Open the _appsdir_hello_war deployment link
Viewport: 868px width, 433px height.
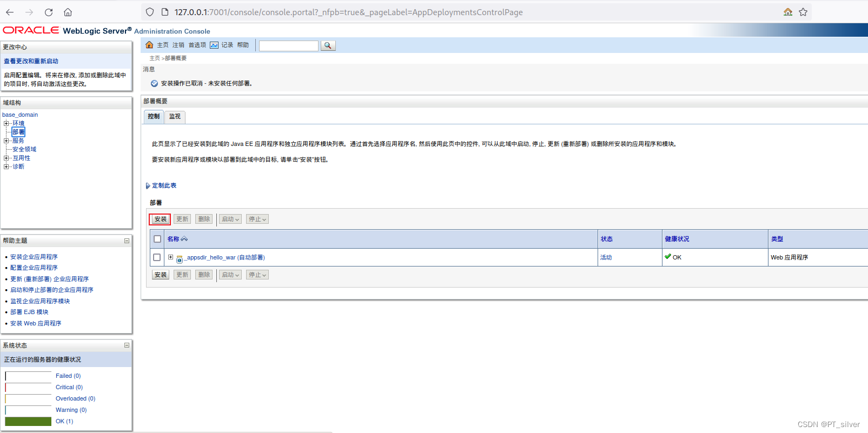pyautogui.click(x=224, y=257)
